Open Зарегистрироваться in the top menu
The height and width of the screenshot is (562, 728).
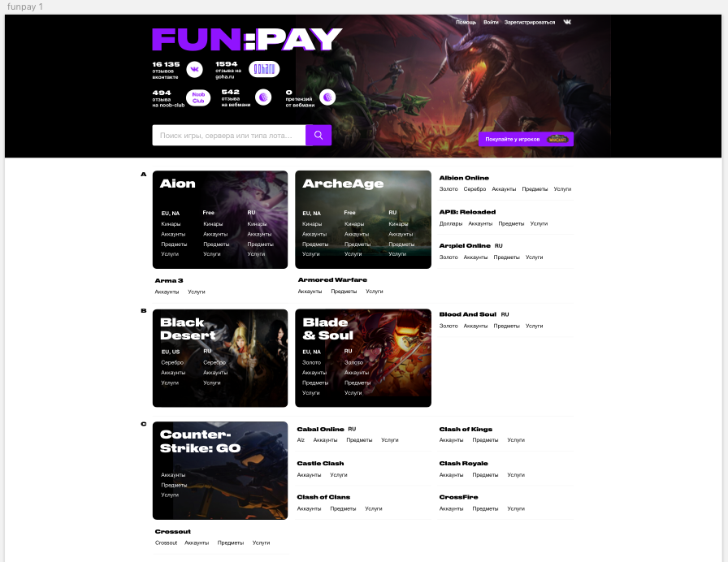coord(530,22)
